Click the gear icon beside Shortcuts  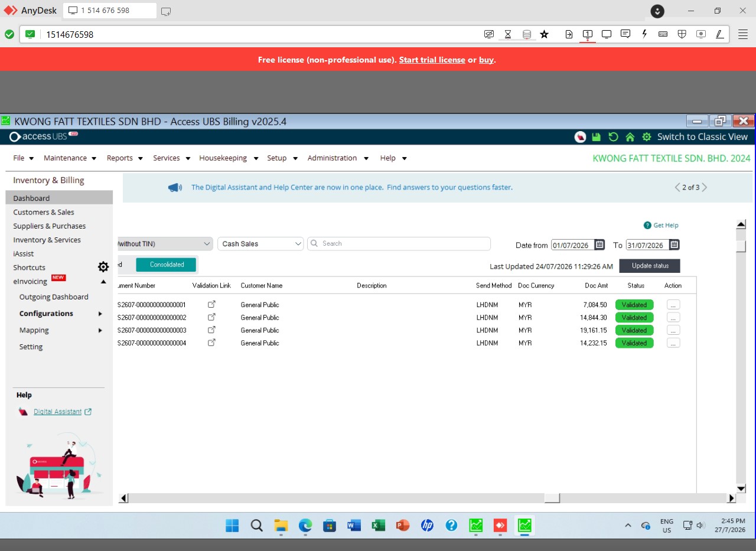click(x=103, y=267)
